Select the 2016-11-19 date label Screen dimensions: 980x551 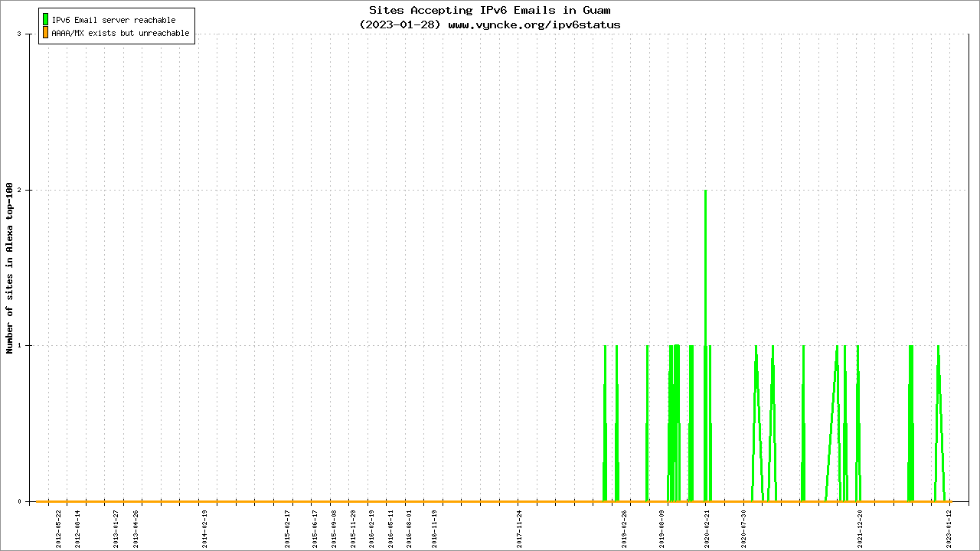pyautogui.click(x=434, y=530)
